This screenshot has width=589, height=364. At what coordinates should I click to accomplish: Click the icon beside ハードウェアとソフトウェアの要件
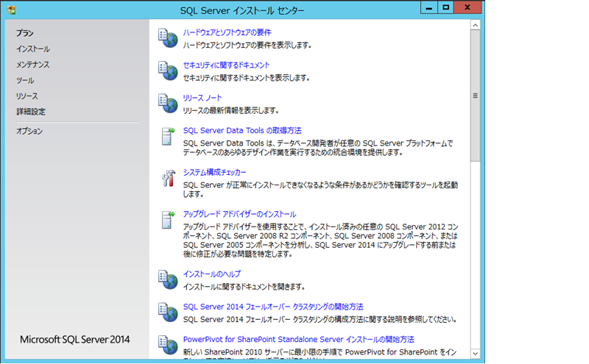168,38
